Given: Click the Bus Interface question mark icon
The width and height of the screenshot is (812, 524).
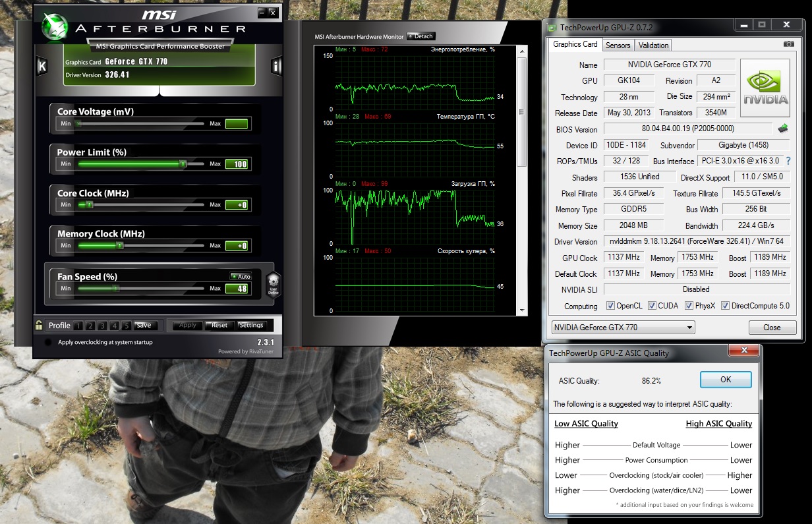Looking at the screenshot, I should coord(788,161).
